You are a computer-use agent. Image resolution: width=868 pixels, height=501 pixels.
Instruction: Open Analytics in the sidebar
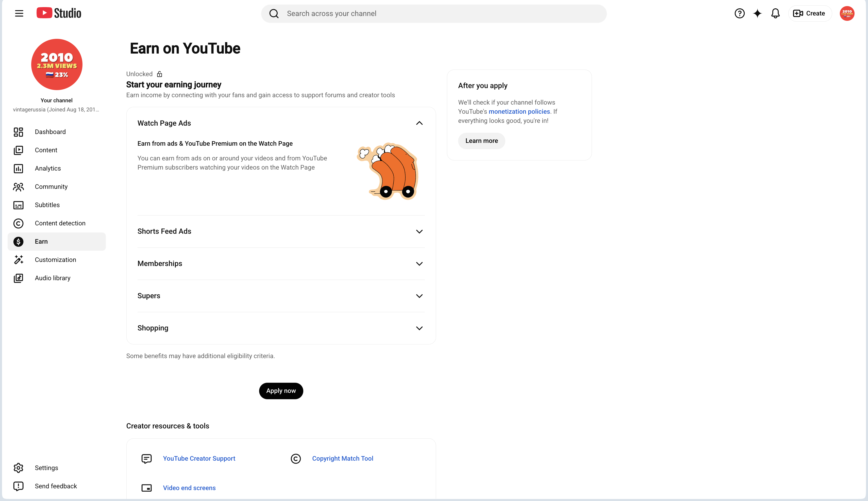[x=57, y=168]
